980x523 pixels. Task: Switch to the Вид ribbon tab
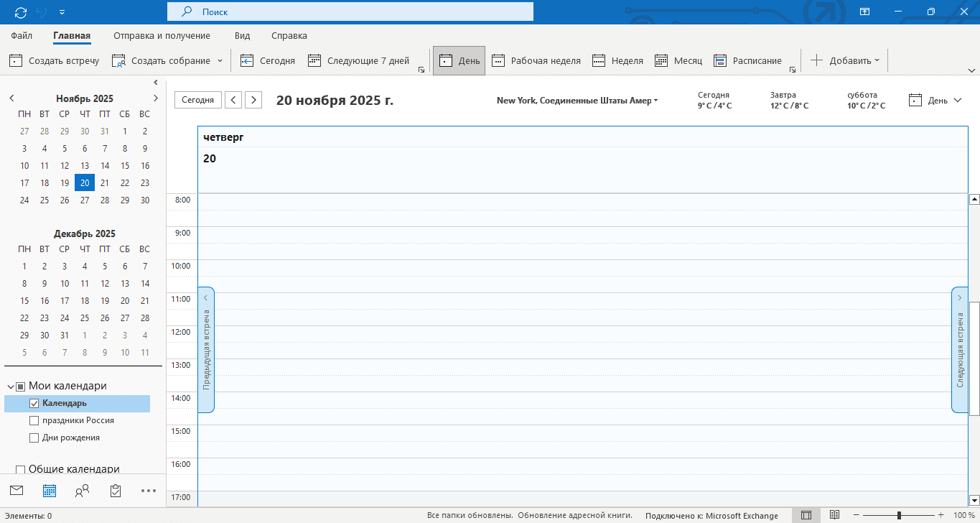[x=242, y=36]
